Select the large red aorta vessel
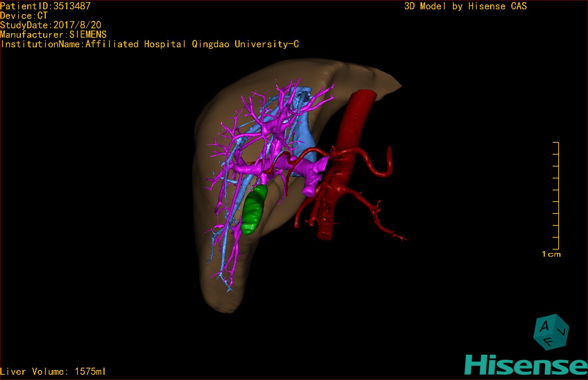Viewport: 588px width, 380px height. (x=354, y=123)
